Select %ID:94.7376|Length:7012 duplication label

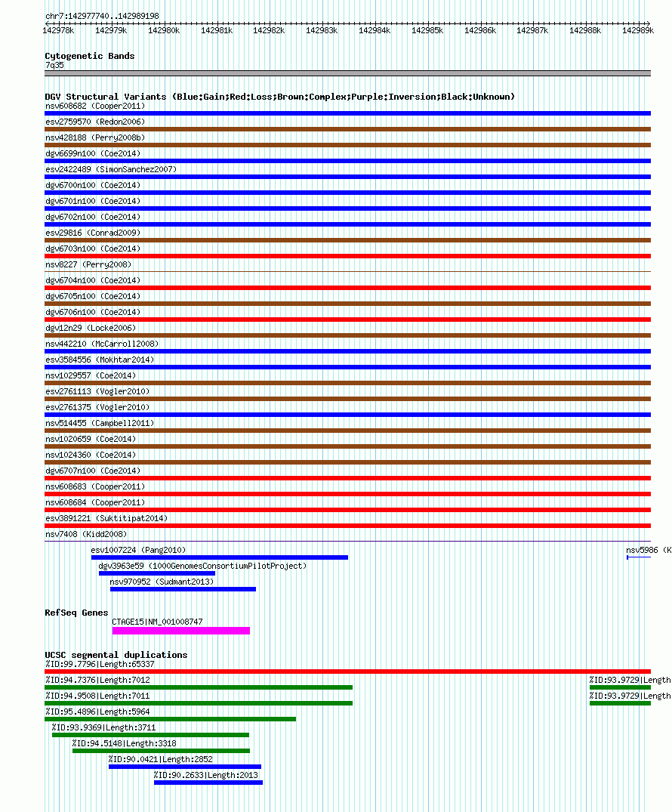tap(98, 680)
